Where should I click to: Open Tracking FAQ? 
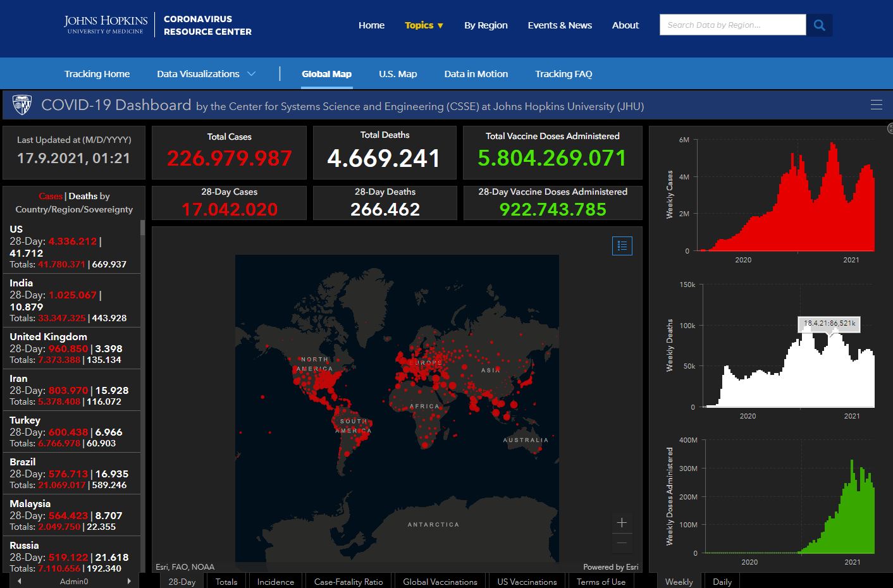[564, 74]
